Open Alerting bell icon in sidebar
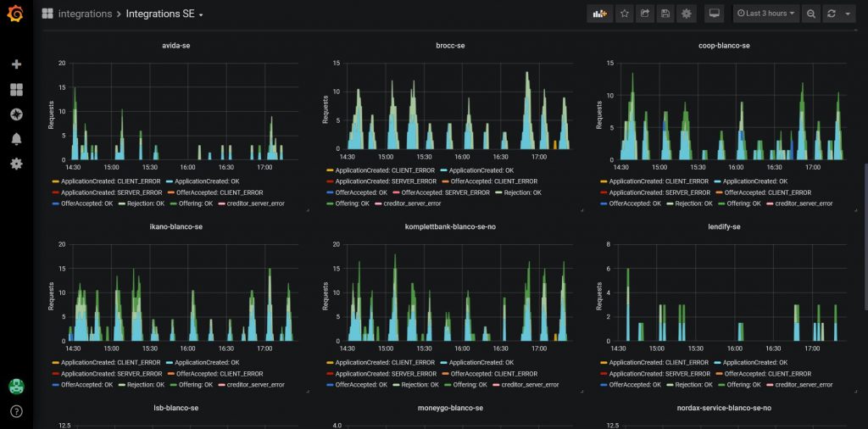 16,139
